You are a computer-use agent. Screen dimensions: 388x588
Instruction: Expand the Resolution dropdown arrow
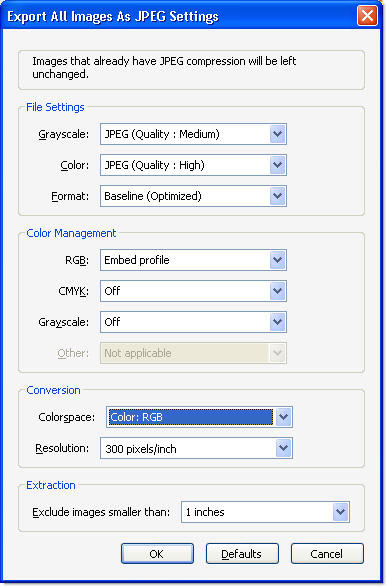283,448
